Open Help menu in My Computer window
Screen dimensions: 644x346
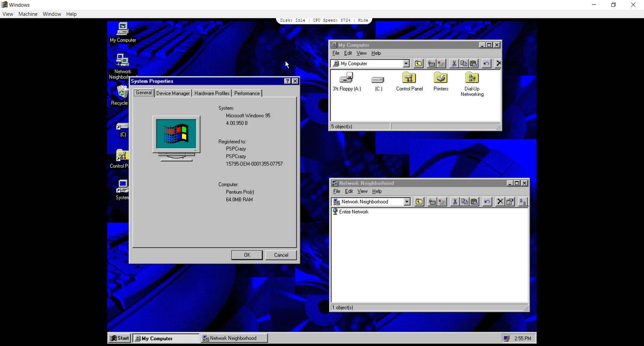tap(376, 53)
